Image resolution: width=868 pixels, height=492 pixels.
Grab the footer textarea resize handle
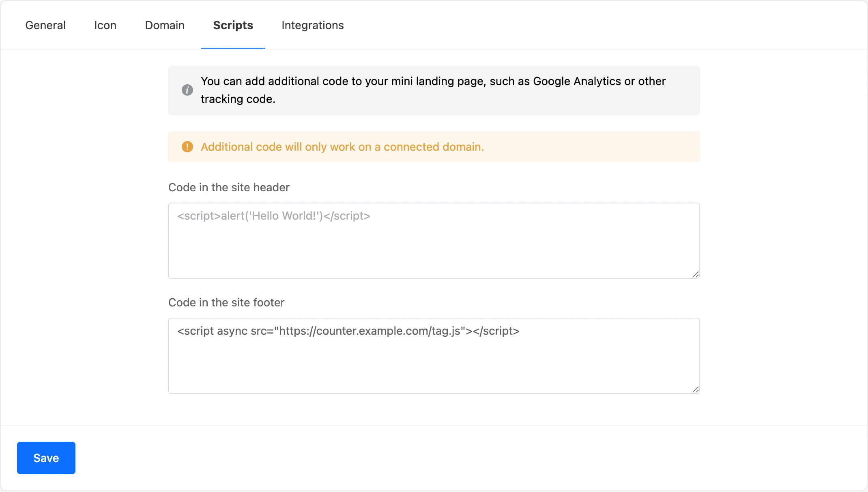click(x=695, y=389)
